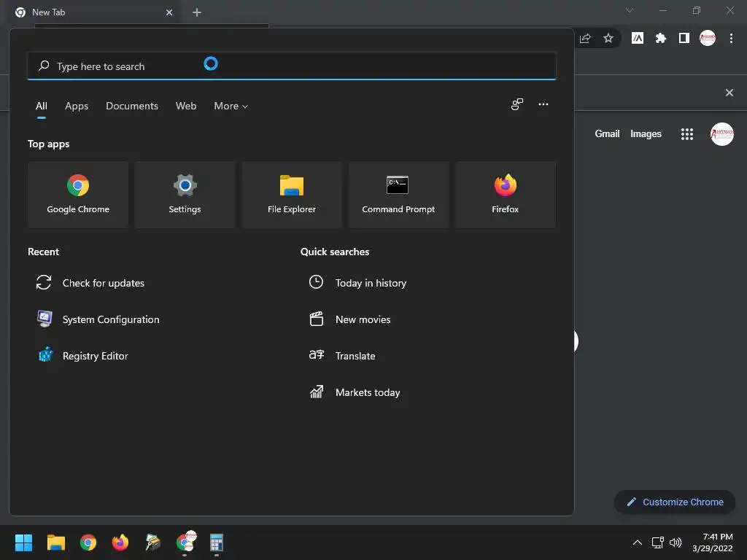This screenshot has height=560, width=747.
Task: Open the Google apps grid icon
Action: point(687,134)
